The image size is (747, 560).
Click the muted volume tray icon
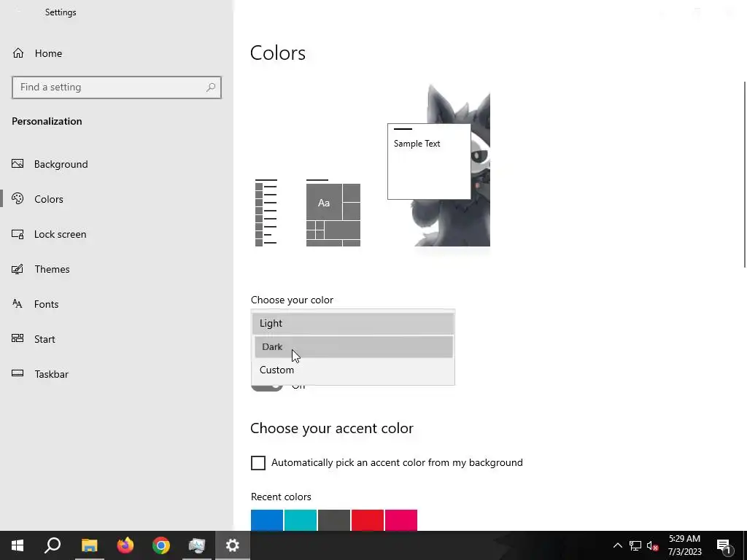pos(652,545)
